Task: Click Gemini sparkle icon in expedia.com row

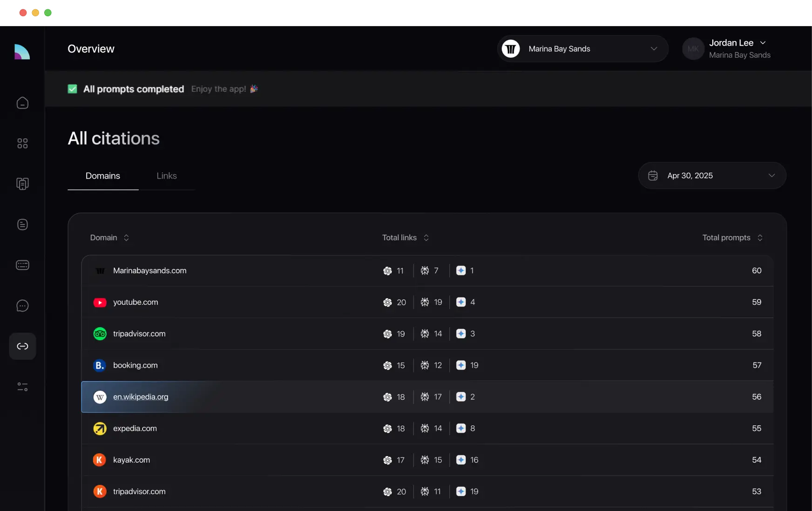Action: pos(461,428)
